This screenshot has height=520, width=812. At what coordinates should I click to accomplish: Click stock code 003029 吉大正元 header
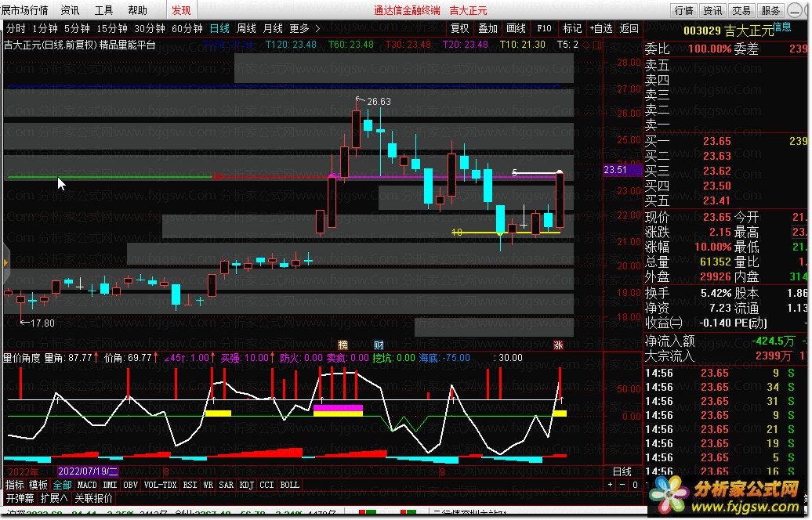[x=727, y=31]
